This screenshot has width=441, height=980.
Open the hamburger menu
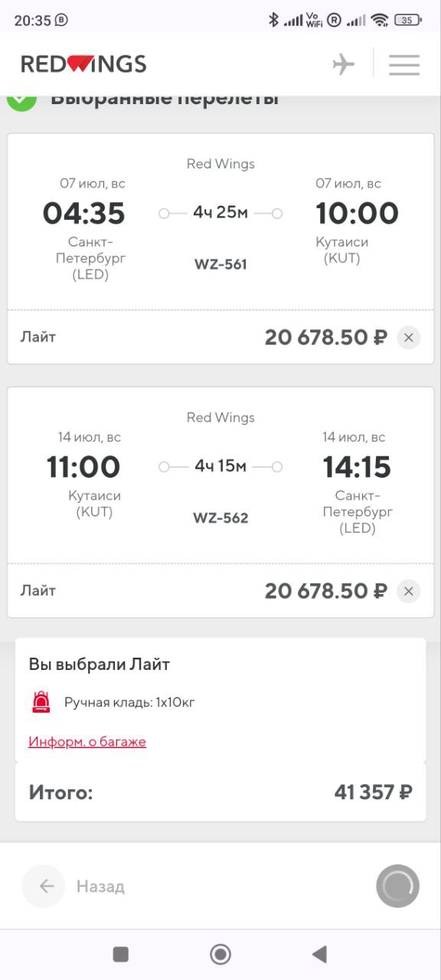coord(404,64)
